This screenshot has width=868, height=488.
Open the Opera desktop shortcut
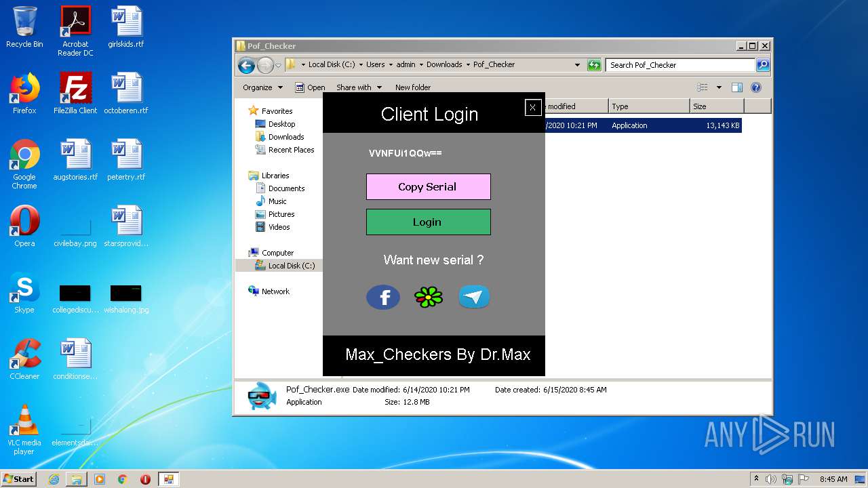tap(24, 226)
